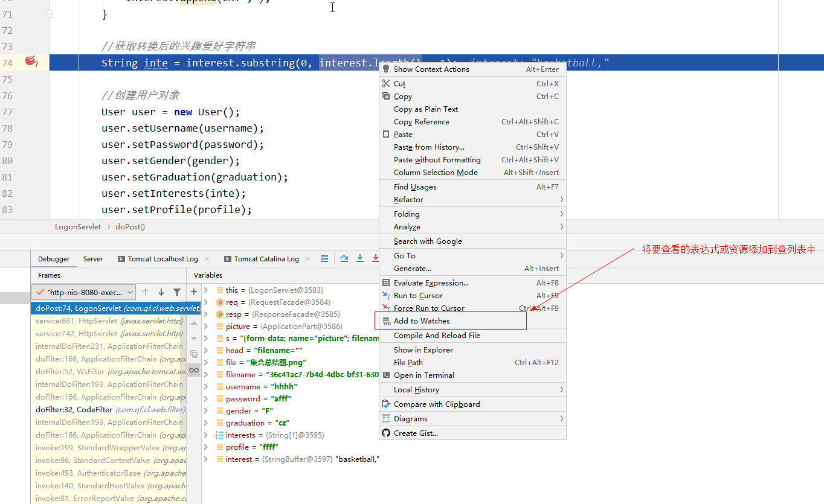Select Add to Watches in context menu
The width and height of the screenshot is (824, 504).
tap(422, 321)
